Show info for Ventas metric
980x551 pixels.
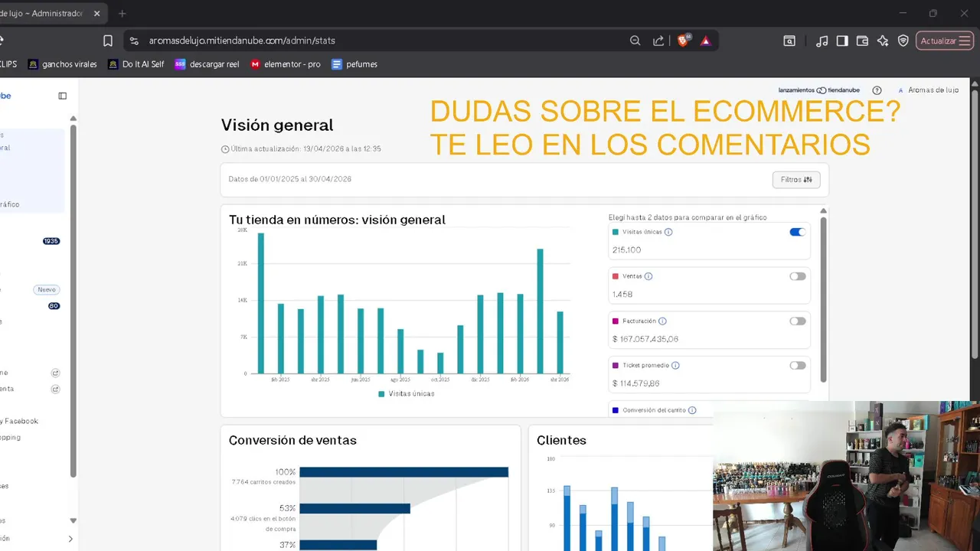coord(648,276)
